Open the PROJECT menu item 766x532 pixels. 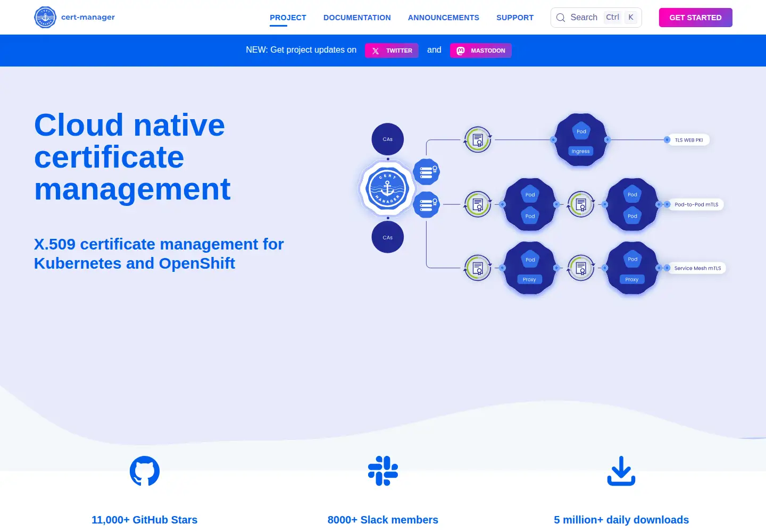pos(288,18)
